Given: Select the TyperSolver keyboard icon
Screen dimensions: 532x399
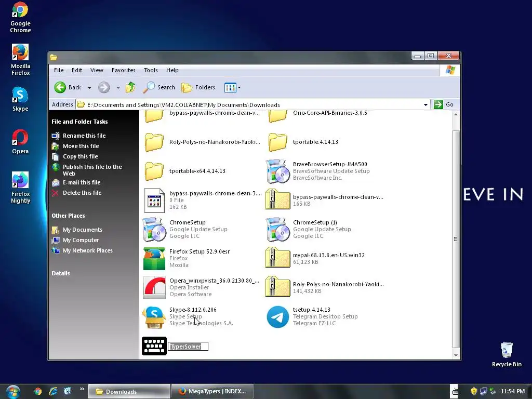Looking at the screenshot, I should (x=154, y=346).
